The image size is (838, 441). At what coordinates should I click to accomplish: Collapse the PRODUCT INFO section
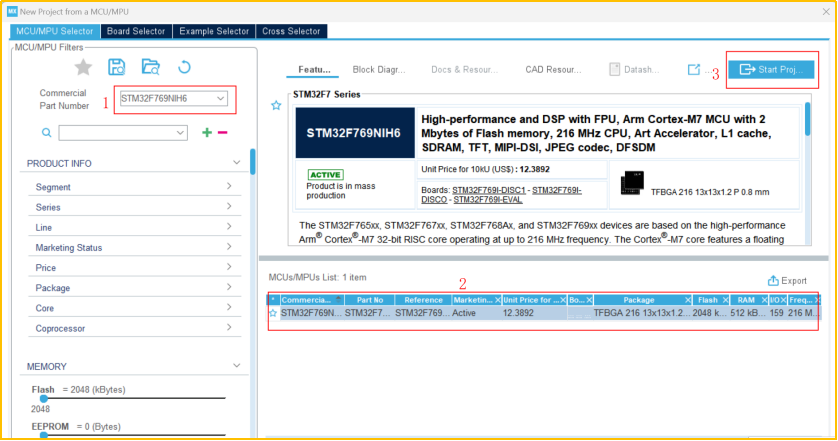click(x=236, y=163)
